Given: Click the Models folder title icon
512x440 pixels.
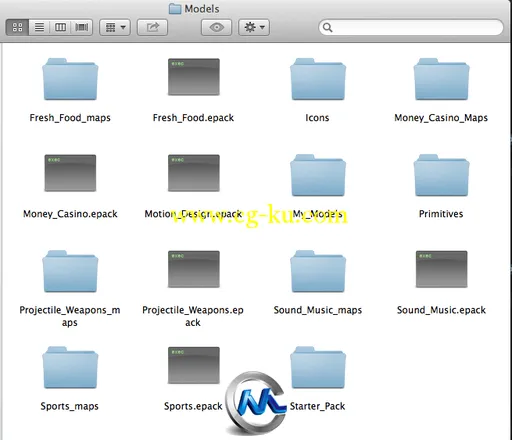Looking at the screenshot, I should 175,9.
